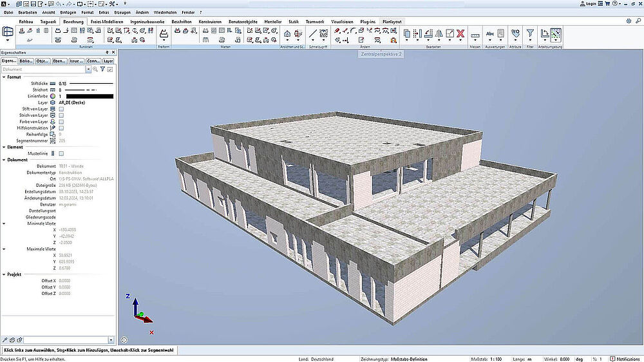Open the Filter funnel tool in ribbon
Viewport: 644px width, 362px height.
(530, 34)
